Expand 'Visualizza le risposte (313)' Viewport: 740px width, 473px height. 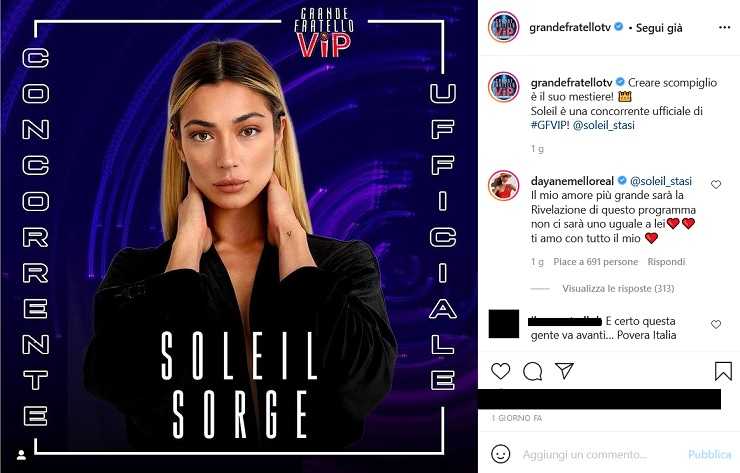pos(618,288)
